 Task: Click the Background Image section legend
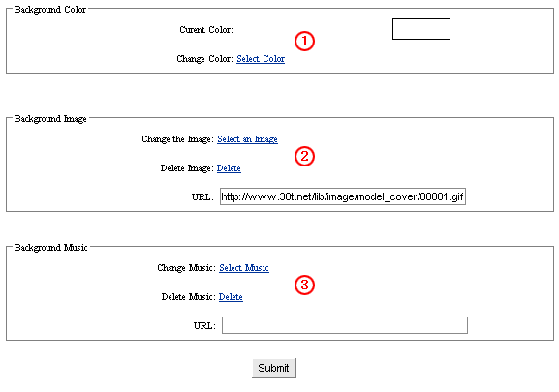click(x=50, y=118)
